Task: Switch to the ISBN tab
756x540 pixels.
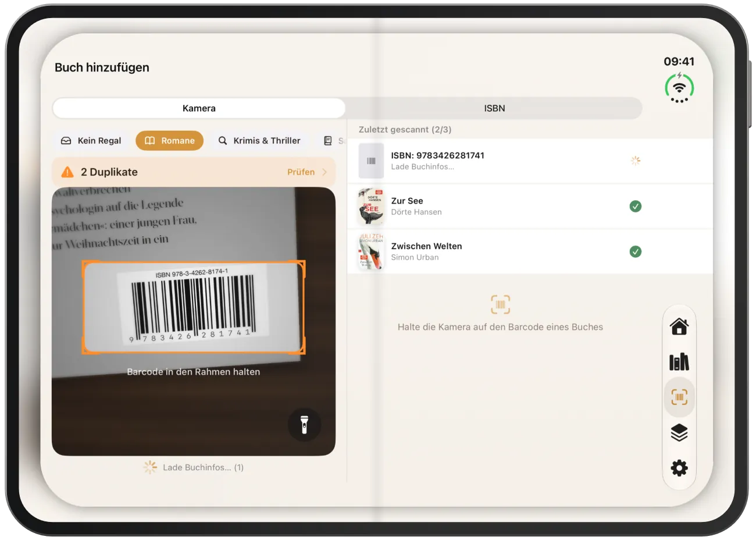Action: coord(494,108)
